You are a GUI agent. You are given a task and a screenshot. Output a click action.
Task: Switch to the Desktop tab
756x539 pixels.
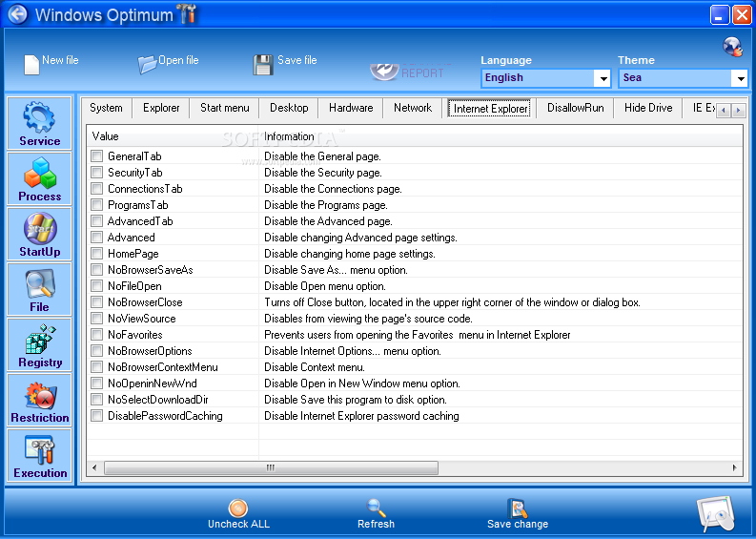pyautogui.click(x=289, y=108)
